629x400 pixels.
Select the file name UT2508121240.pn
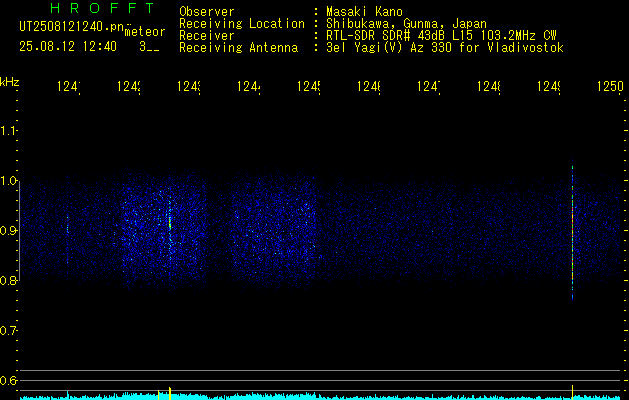71,27
